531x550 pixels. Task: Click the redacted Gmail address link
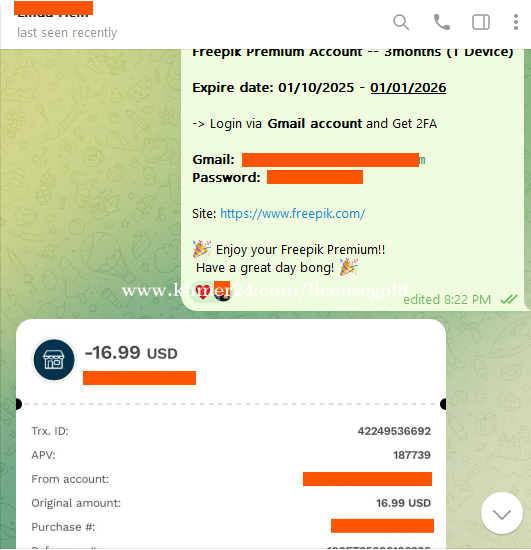(x=334, y=160)
